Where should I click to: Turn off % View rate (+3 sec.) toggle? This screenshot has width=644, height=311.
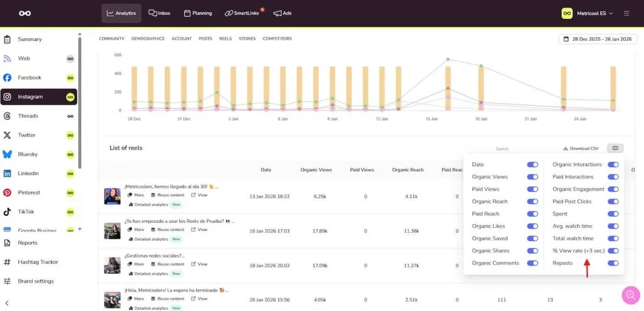(x=613, y=251)
